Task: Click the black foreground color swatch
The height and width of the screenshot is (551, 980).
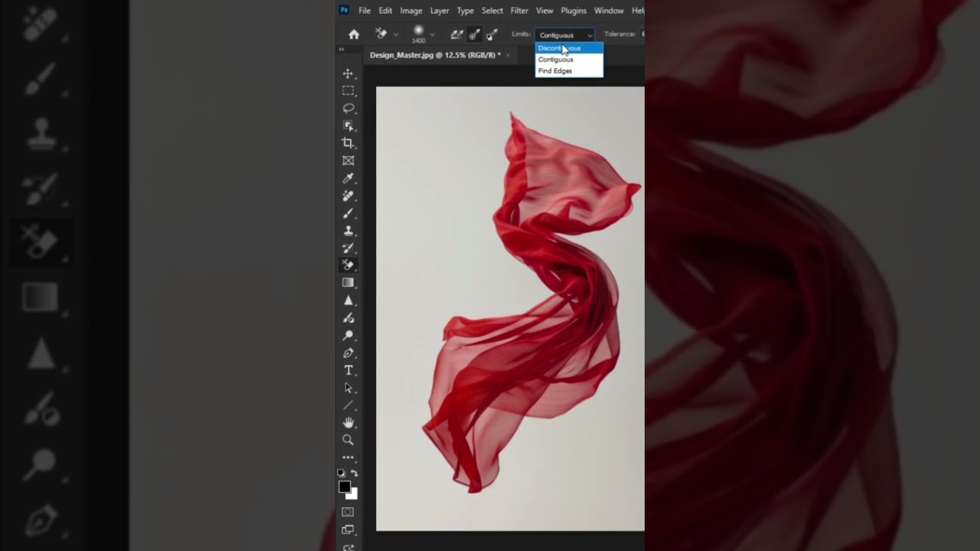Action: [345, 487]
